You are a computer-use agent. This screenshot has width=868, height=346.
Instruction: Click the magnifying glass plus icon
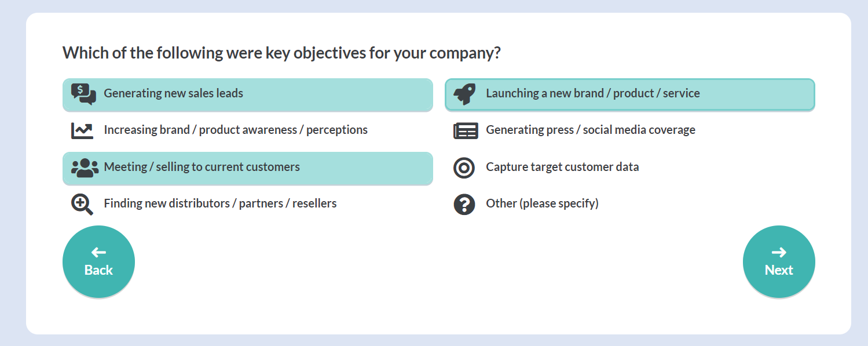[82, 205]
